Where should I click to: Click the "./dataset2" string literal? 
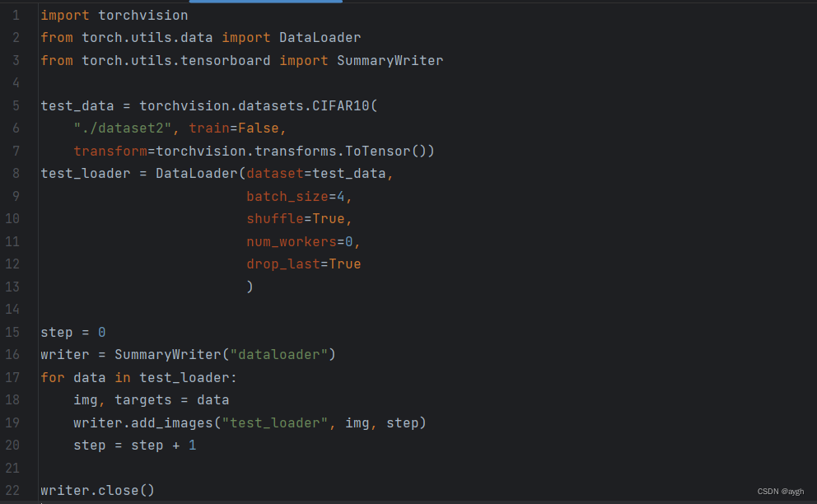pos(123,128)
